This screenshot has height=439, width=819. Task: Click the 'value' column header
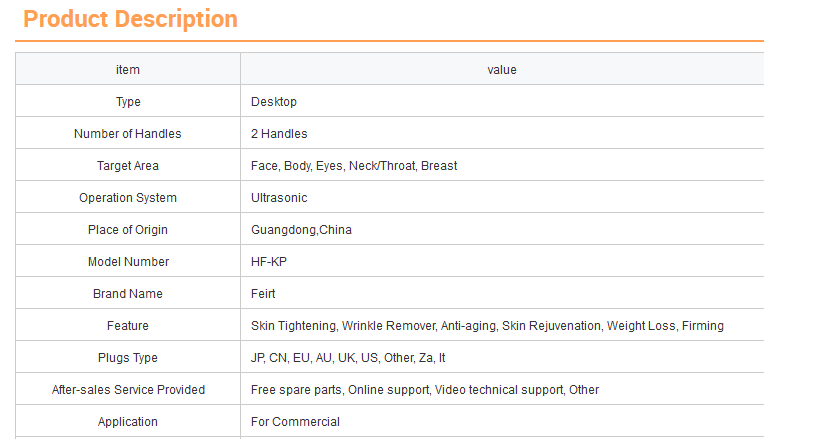501,70
